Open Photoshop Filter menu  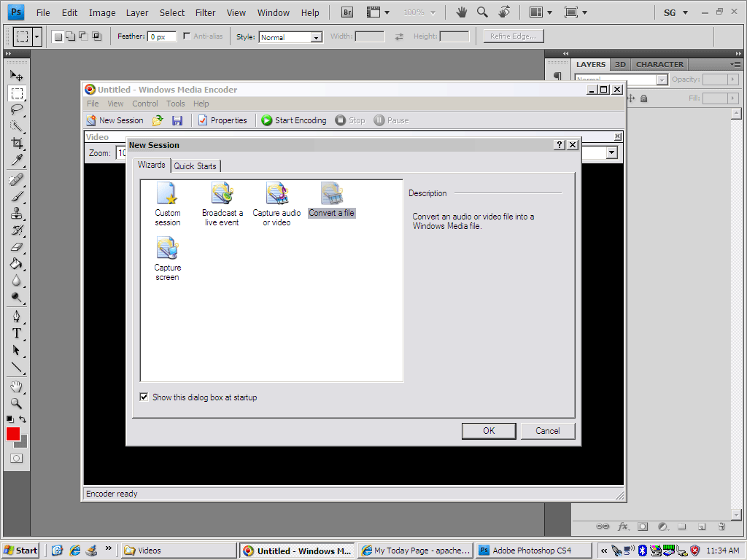pos(205,13)
